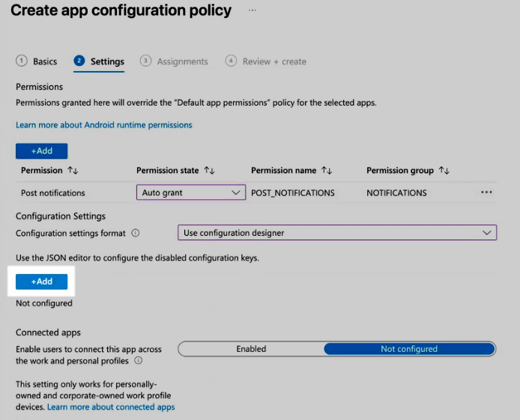The width and height of the screenshot is (520, 420).
Task: Open Learn more about Android runtime permissions link
Action: click(x=103, y=125)
